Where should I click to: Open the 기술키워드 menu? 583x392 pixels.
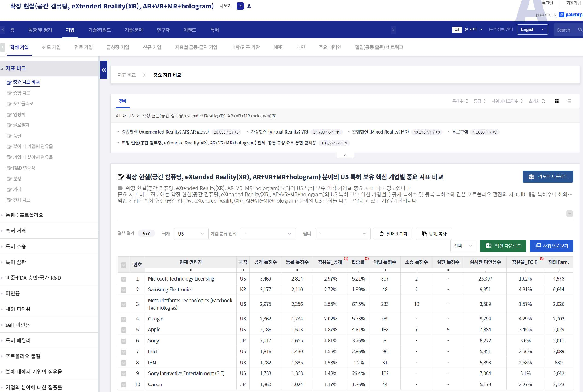pos(99,30)
